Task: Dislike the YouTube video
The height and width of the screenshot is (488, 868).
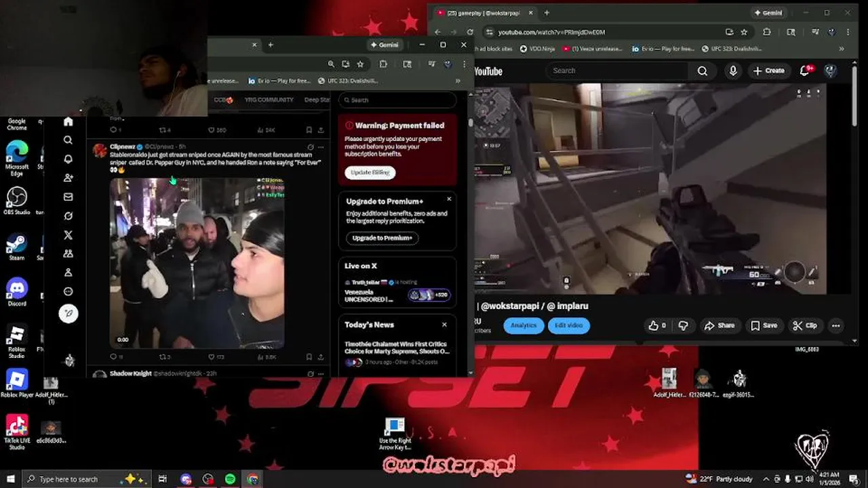Action: tap(684, 325)
